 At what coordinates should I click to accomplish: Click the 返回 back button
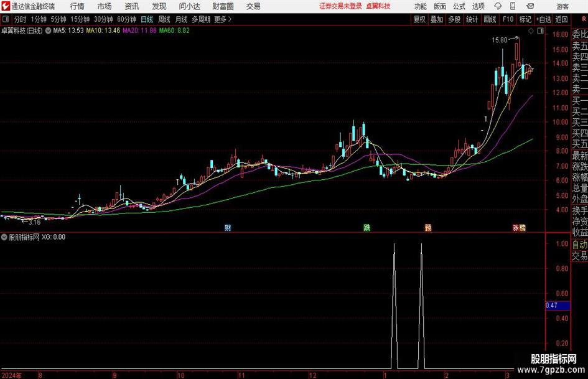tap(561, 19)
